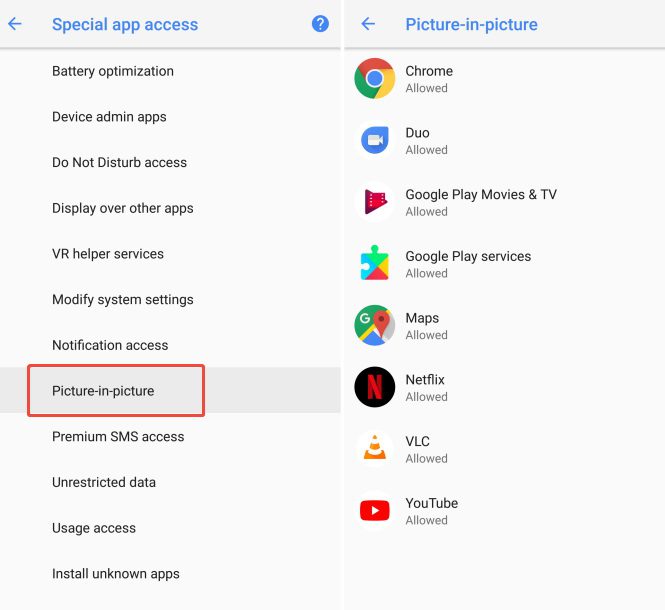Tap the Netflix N icon
665x610 pixels.
374,387
